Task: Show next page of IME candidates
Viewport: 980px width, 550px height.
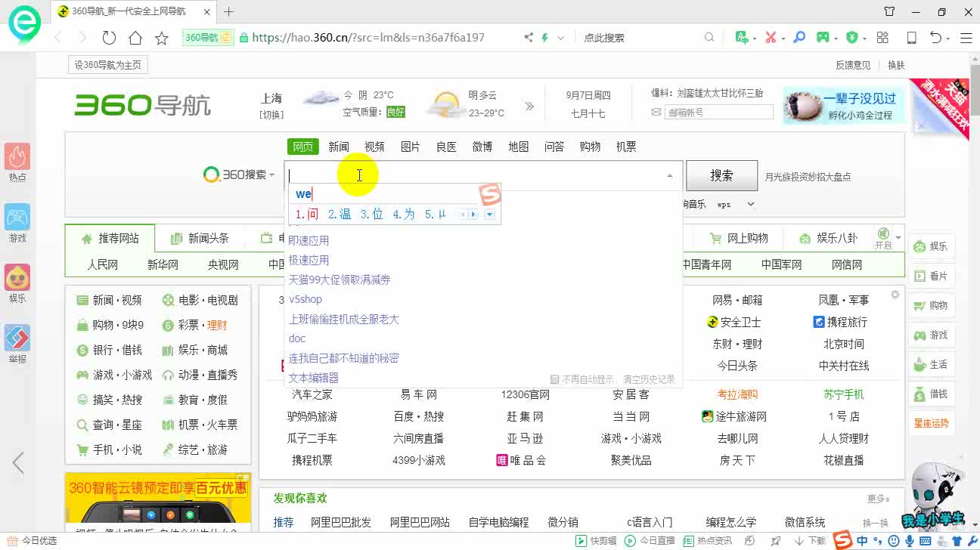Action: click(473, 215)
